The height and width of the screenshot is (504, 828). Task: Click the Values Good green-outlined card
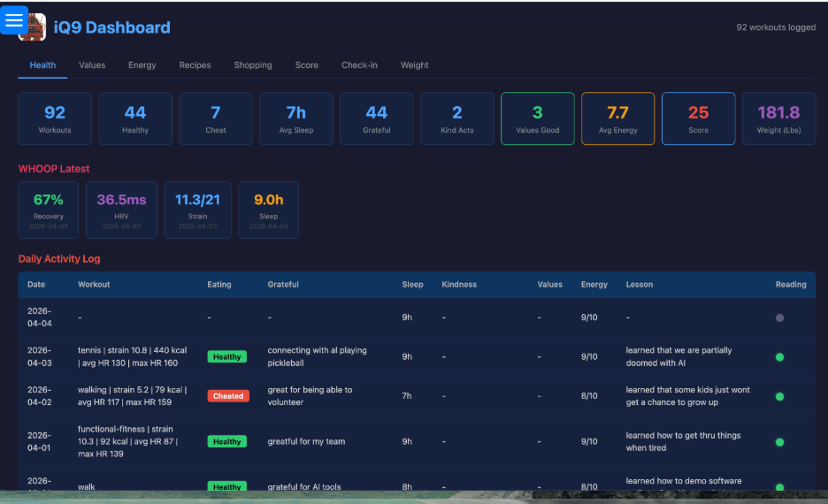pyautogui.click(x=537, y=118)
